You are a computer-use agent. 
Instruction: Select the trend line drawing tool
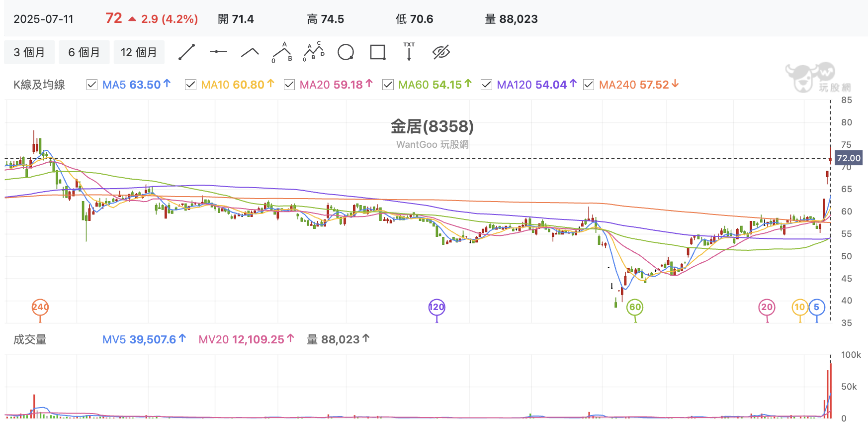(x=186, y=52)
